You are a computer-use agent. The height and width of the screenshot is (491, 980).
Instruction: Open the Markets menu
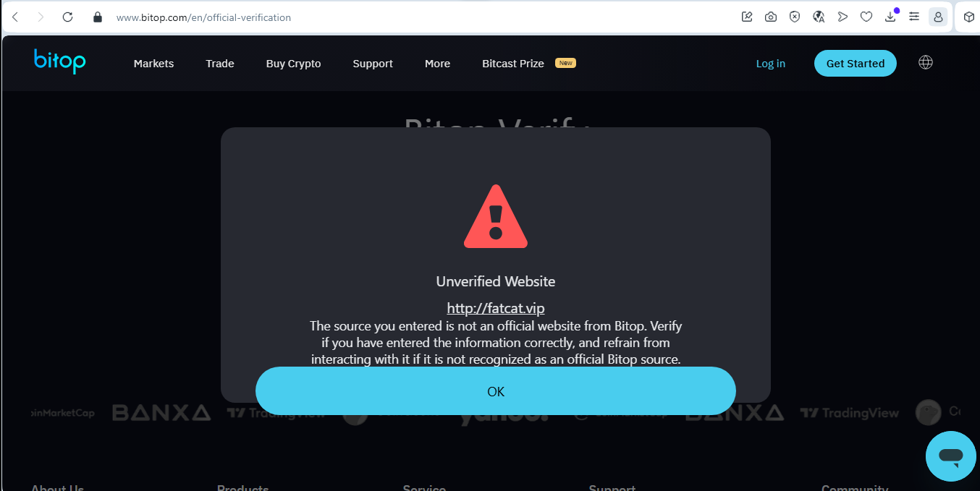point(153,64)
